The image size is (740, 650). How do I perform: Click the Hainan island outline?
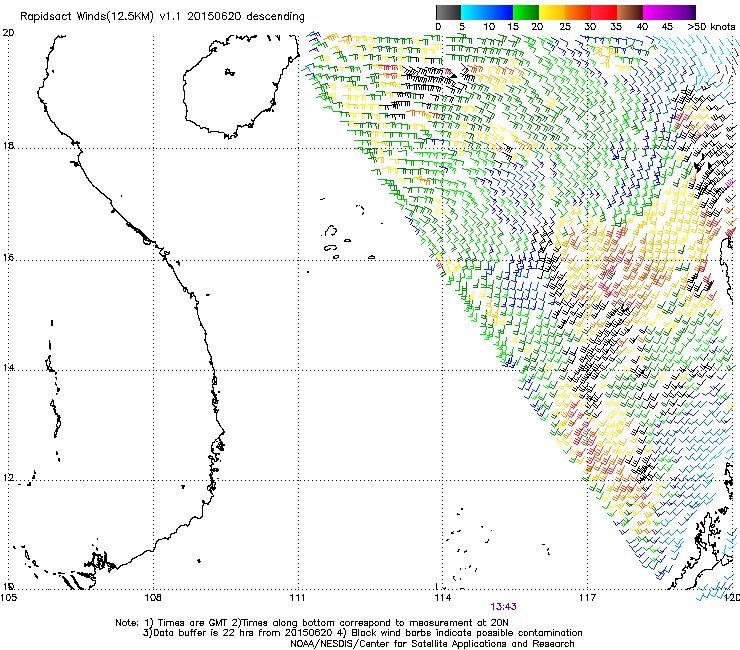click(x=241, y=86)
